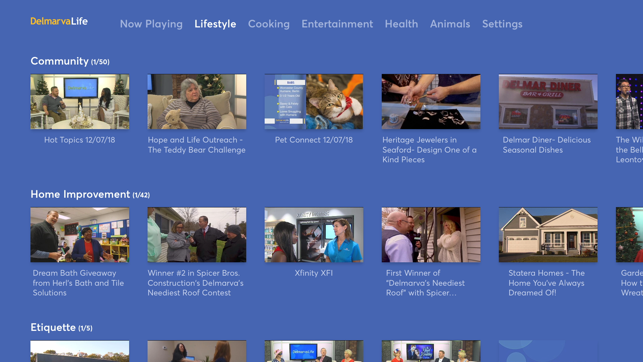Image resolution: width=643 pixels, height=362 pixels.
Task: Click "First Winner of Delmarva's Neediest Roof" text
Action: click(x=425, y=283)
